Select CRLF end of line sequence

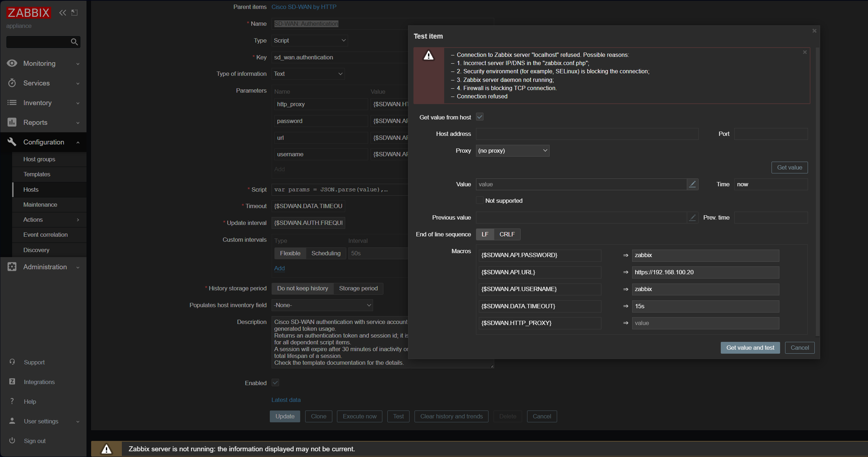click(507, 234)
